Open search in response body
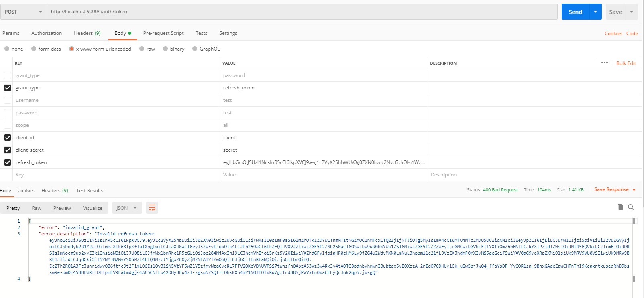Viewport: 644px width, 298px height. 631,207
